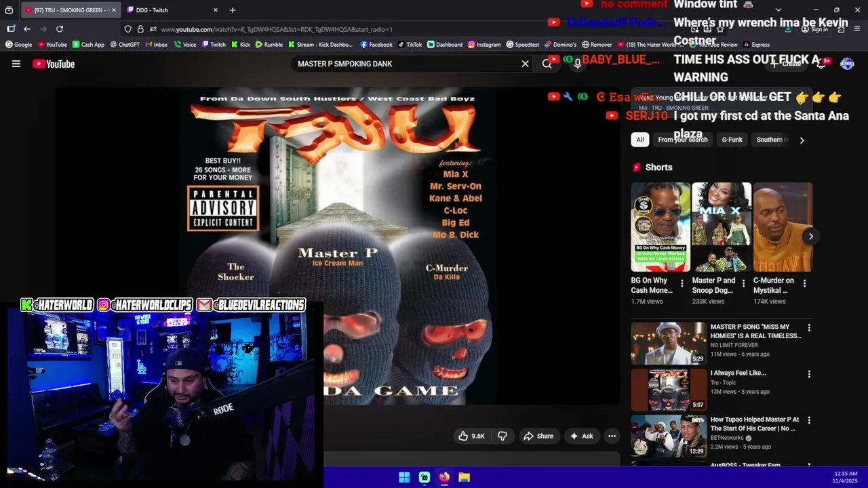Open the YouTube guide hamburger menu
This screenshot has width=868, height=488.
pos(16,64)
